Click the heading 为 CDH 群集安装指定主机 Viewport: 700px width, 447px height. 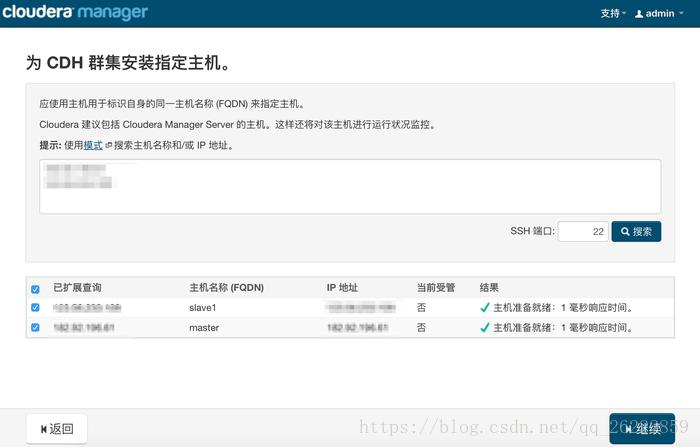pos(128,63)
